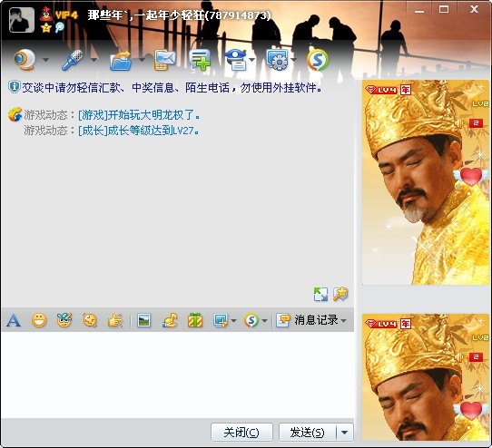Click the magic wand star icon
This screenshot has width=492, height=448.
(340, 294)
